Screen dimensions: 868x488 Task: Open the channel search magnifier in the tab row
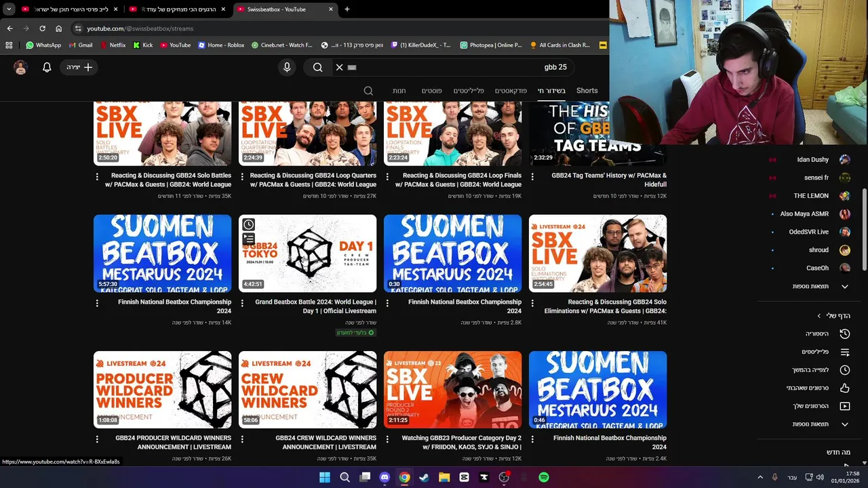point(368,91)
